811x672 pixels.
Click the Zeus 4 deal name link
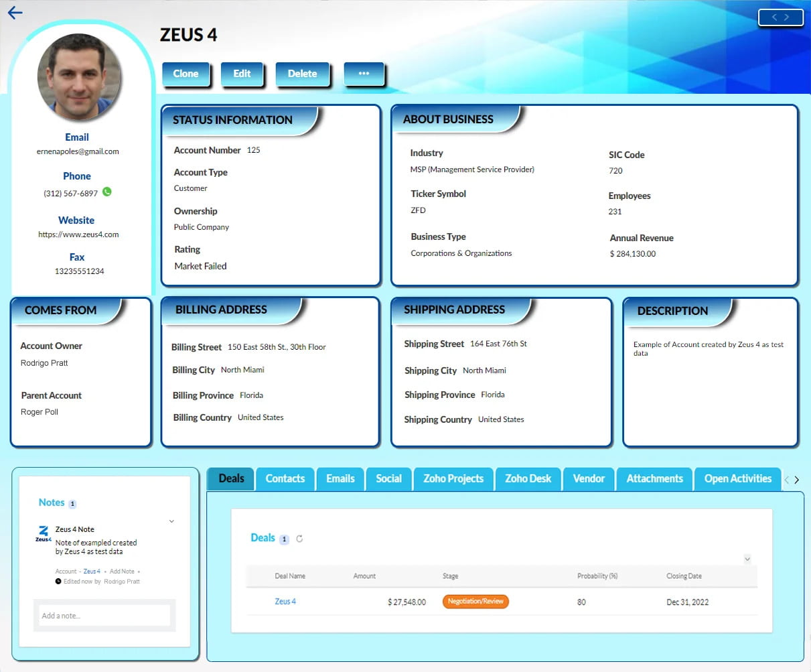pos(285,602)
